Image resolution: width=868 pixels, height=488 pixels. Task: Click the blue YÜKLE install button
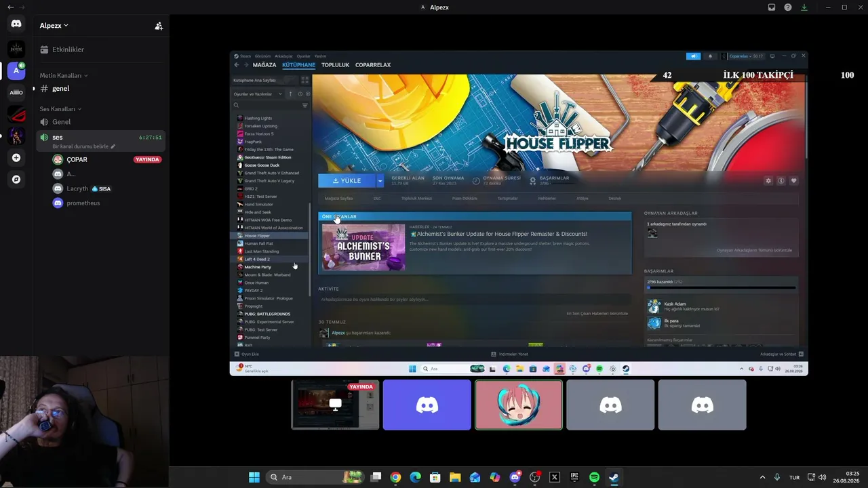347,181
